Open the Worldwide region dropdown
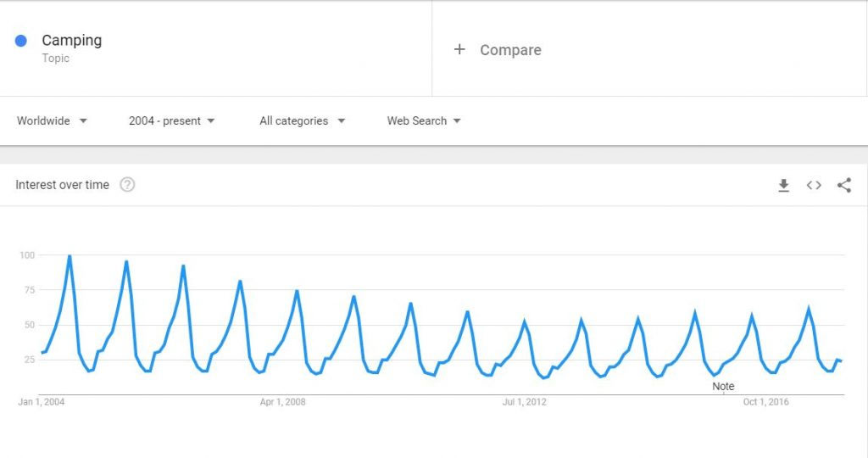 (x=52, y=120)
